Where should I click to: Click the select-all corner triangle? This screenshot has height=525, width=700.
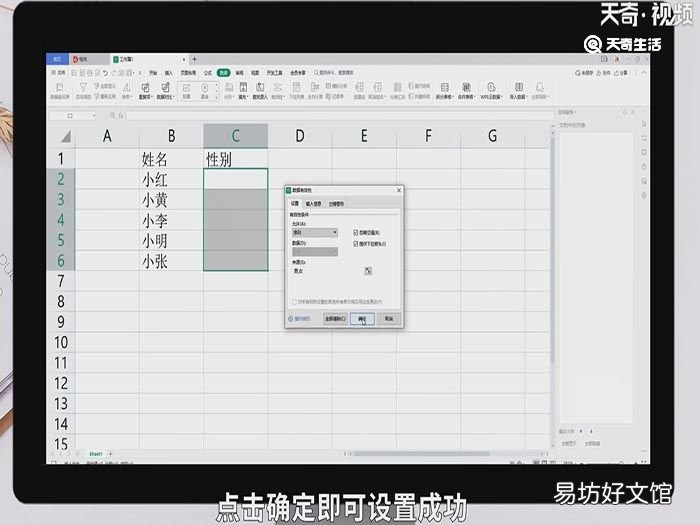[66, 136]
